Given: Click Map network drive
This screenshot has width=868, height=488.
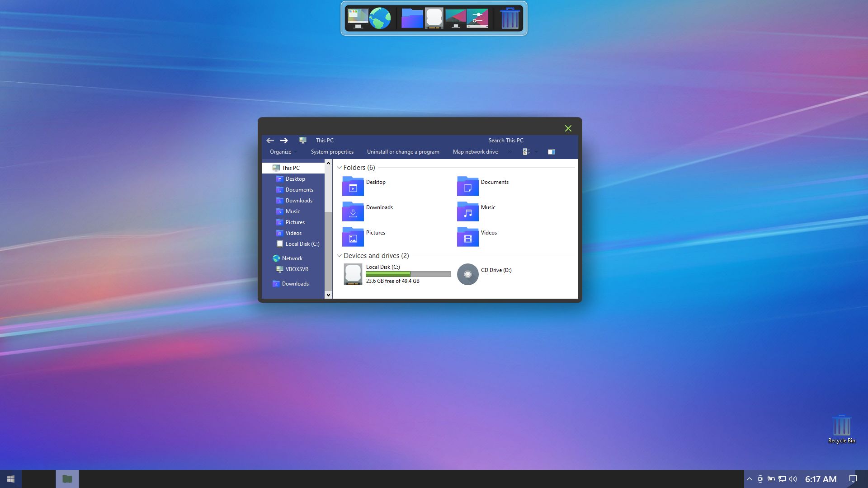Looking at the screenshot, I should [475, 152].
